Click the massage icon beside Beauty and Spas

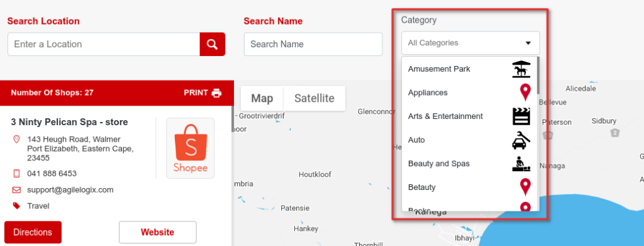(x=521, y=164)
